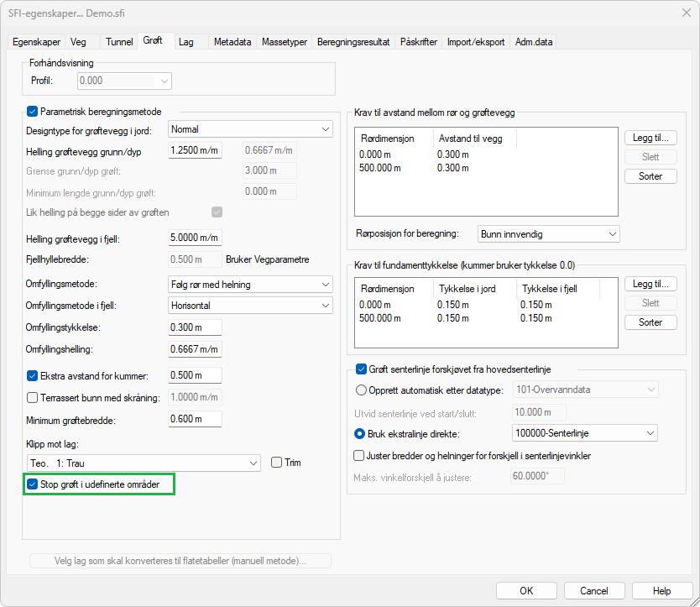Switch to the Tunnel tab
This screenshot has width=700, height=607.
pos(118,42)
